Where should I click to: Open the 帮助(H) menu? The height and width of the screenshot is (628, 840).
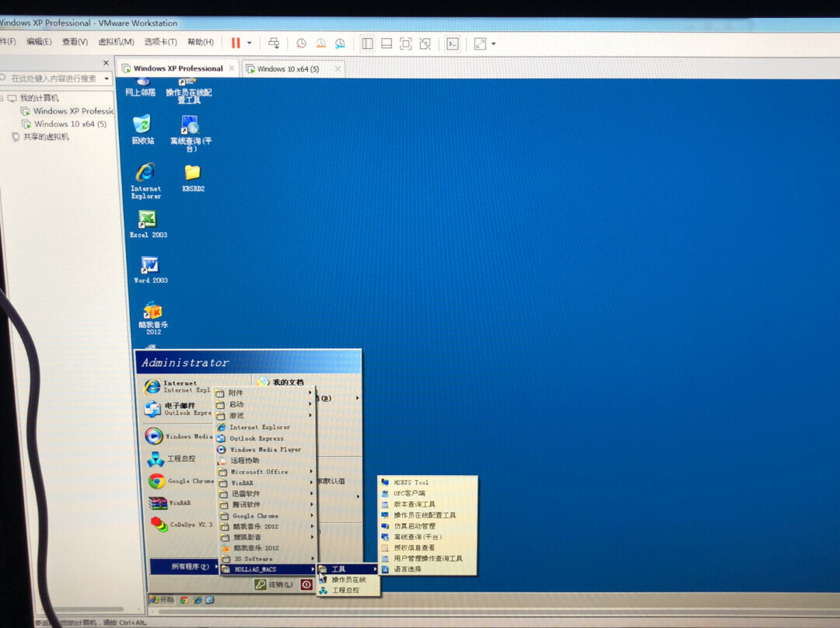[201, 42]
